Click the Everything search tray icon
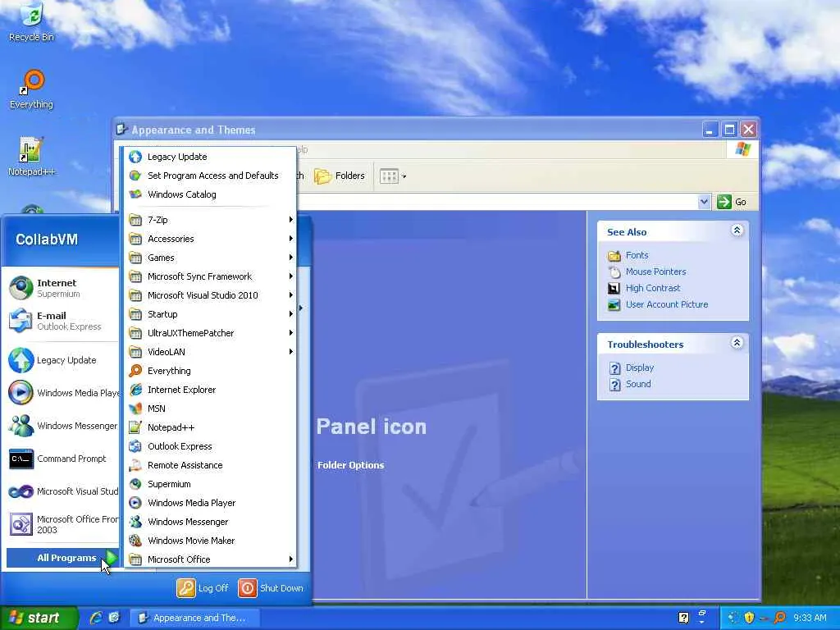This screenshot has width=840, height=630. coord(780,618)
